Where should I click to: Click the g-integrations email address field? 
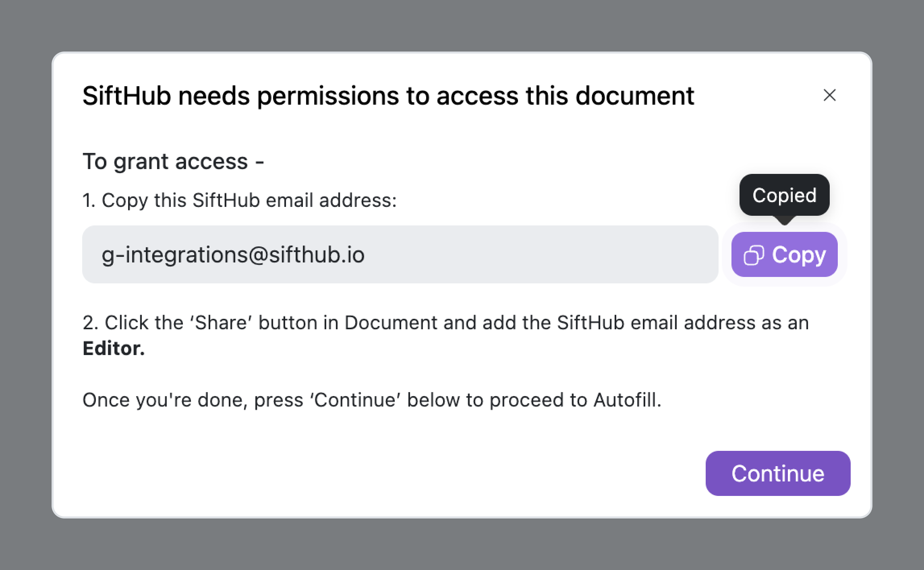(400, 254)
